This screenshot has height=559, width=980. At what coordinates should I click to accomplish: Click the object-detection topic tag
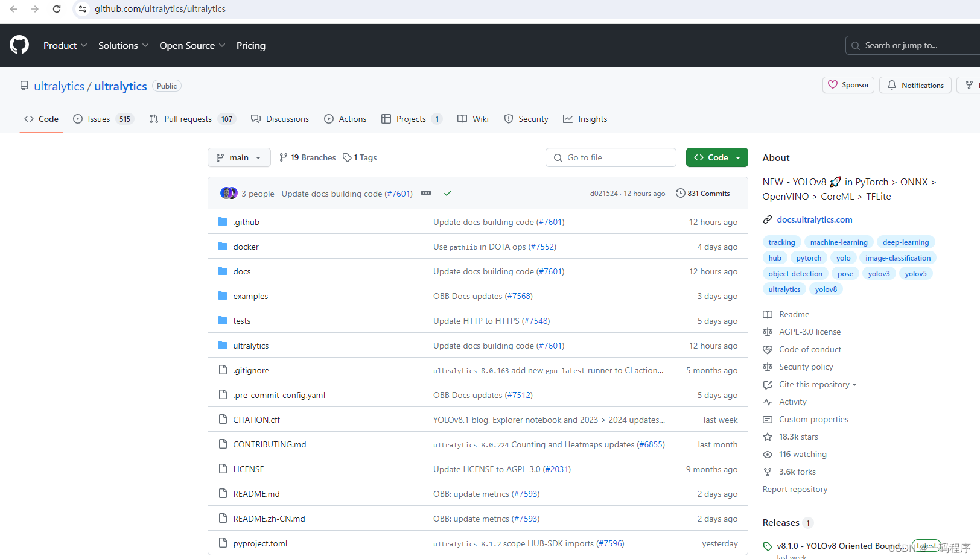click(x=795, y=273)
